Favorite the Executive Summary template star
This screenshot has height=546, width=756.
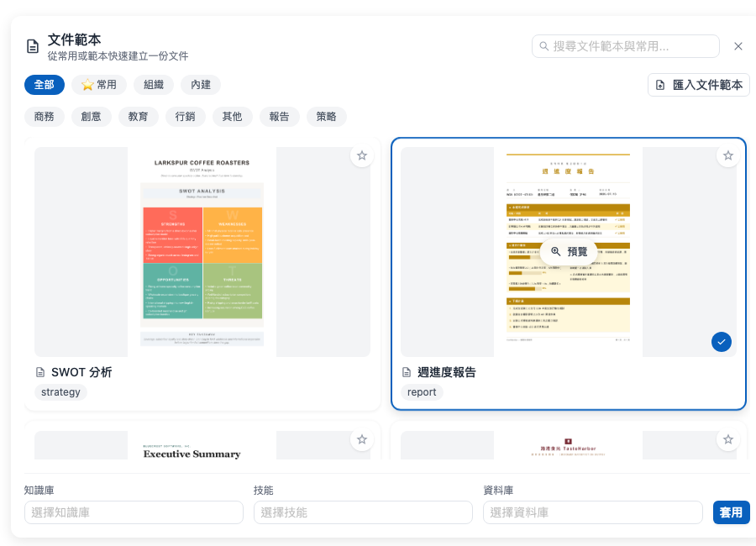(x=362, y=439)
